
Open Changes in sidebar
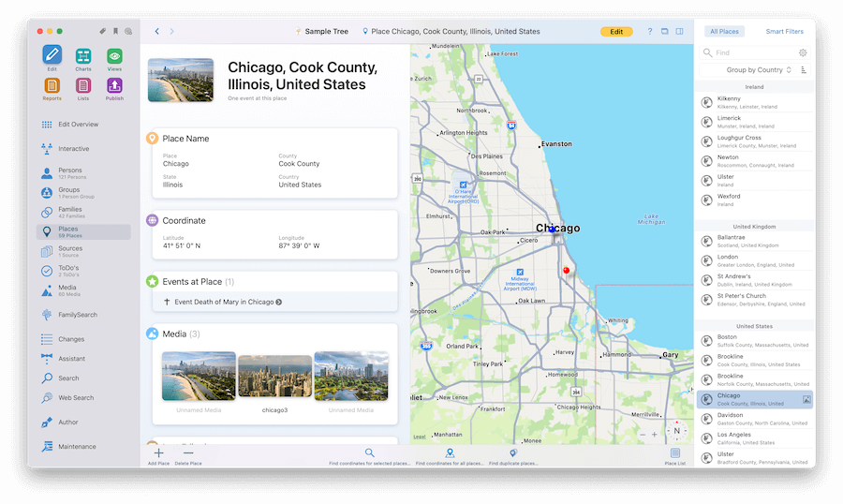(83, 339)
